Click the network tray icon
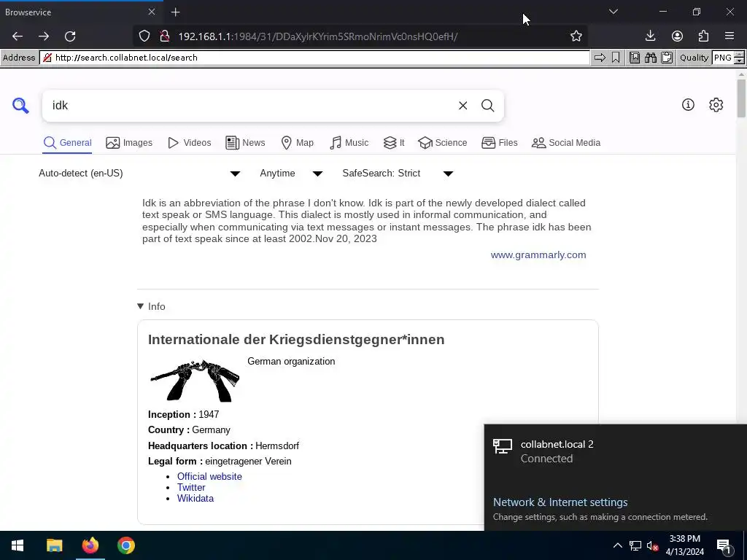The width and height of the screenshot is (747, 560). coord(635,545)
